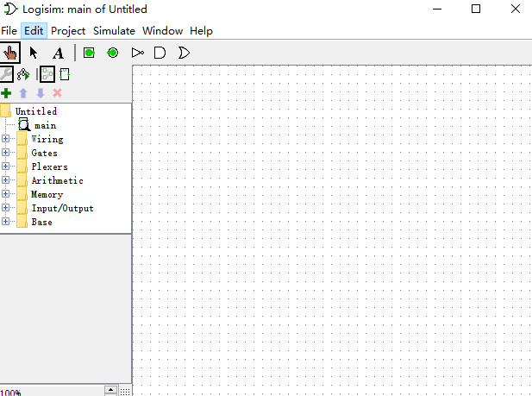
Task: Select the 'Plexers' label
Action: pyautogui.click(x=49, y=167)
